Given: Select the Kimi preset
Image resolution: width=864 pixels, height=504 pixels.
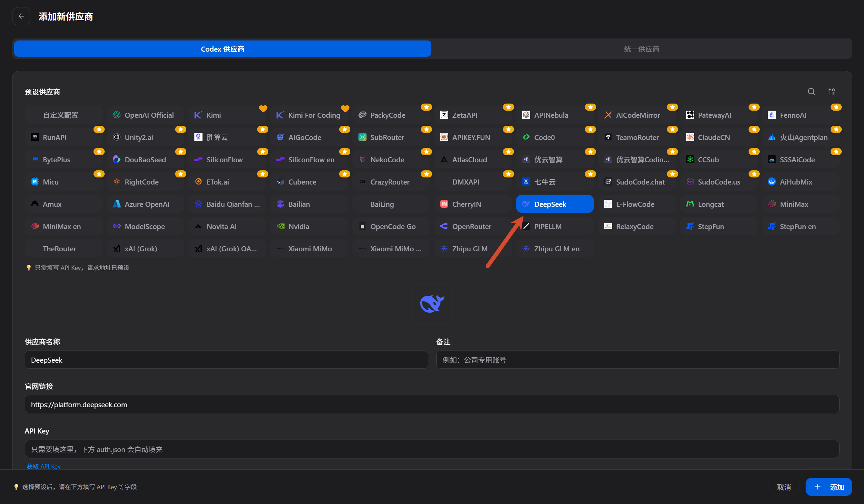Looking at the screenshot, I should (x=227, y=115).
